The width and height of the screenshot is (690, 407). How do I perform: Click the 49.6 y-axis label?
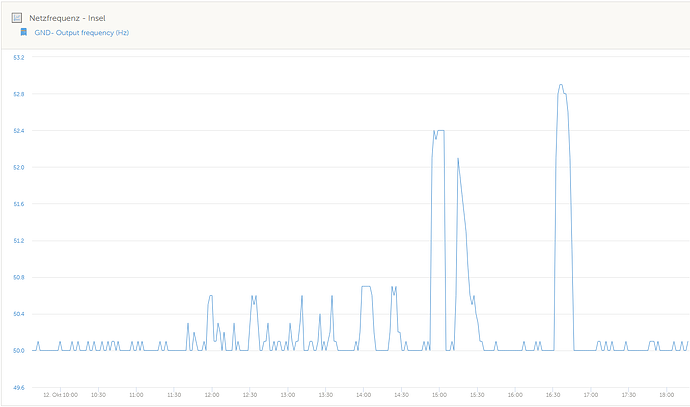[19, 388]
